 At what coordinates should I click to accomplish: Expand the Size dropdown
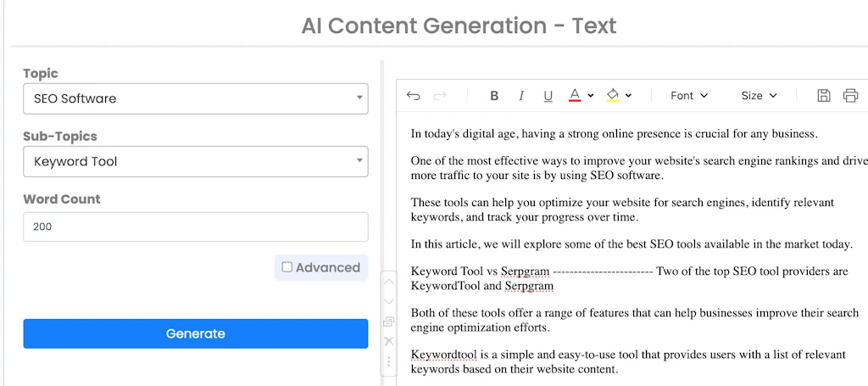(x=759, y=96)
